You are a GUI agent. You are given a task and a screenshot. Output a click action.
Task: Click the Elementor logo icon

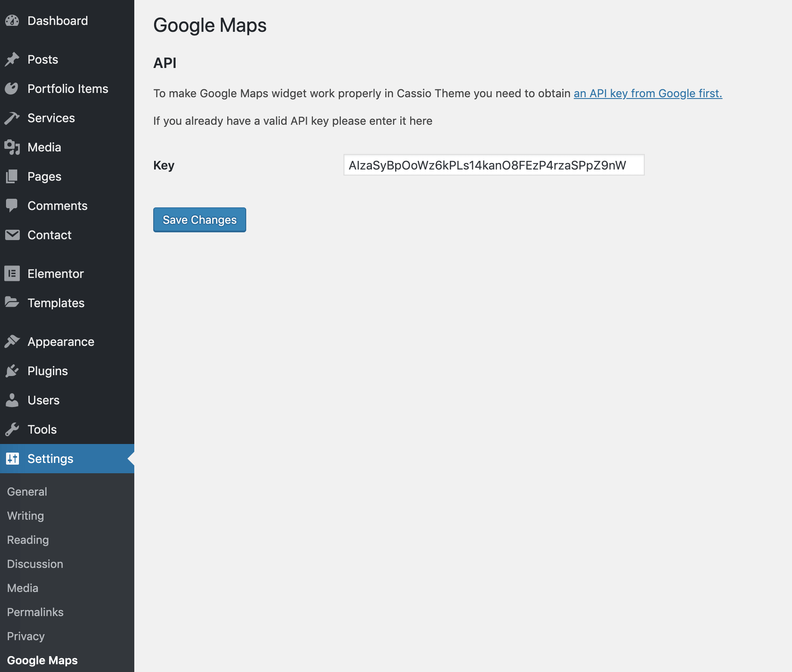(12, 274)
